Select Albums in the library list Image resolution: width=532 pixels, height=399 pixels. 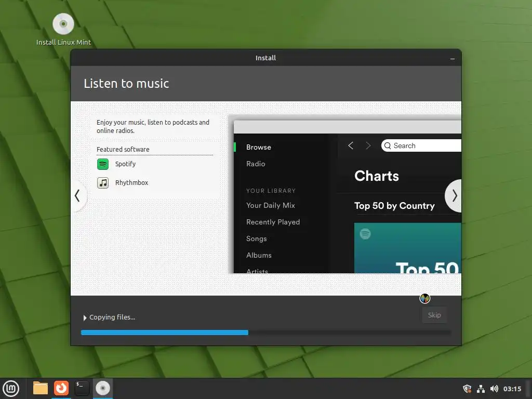click(259, 256)
